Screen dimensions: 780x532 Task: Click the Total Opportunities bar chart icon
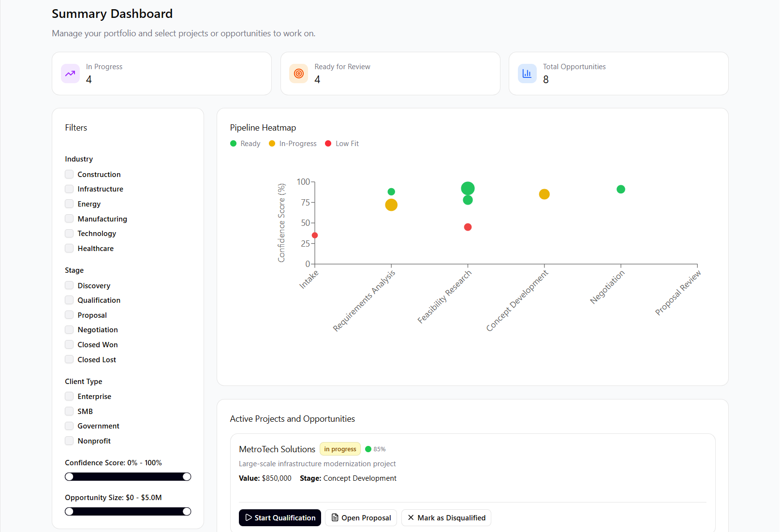527,73
